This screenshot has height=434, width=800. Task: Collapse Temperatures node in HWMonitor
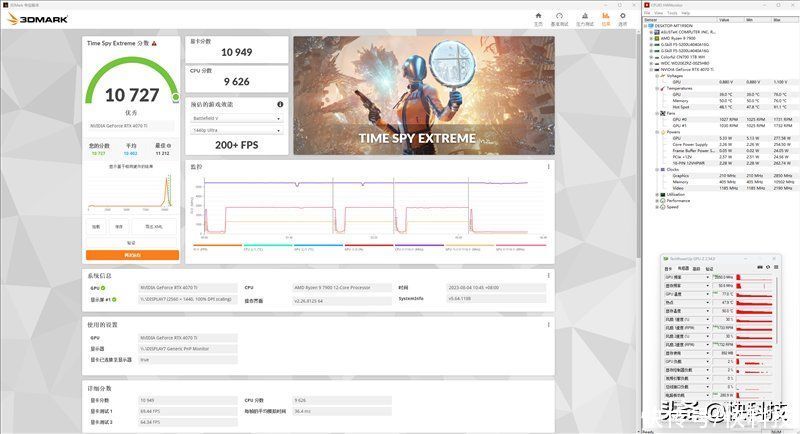click(x=657, y=88)
